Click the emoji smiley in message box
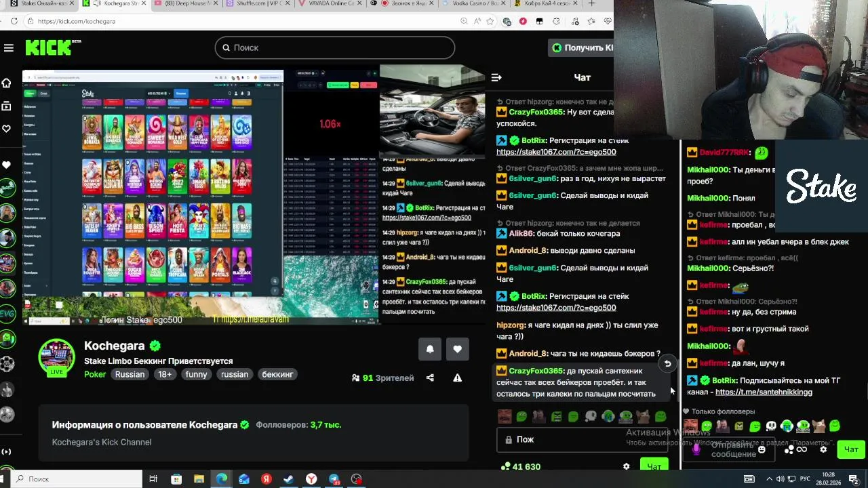Image resolution: width=868 pixels, height=488 pixels. tap(762, 449)
